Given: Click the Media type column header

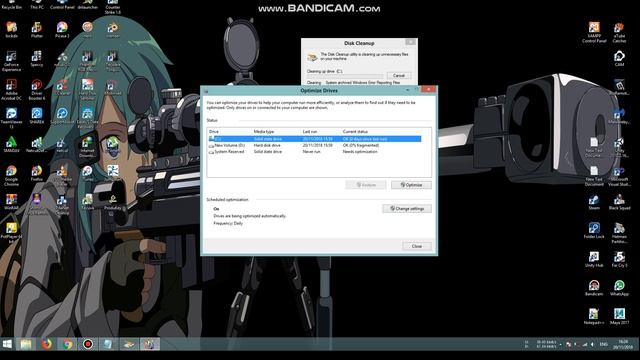Looking at the screenshot, I should click(264, 132).
